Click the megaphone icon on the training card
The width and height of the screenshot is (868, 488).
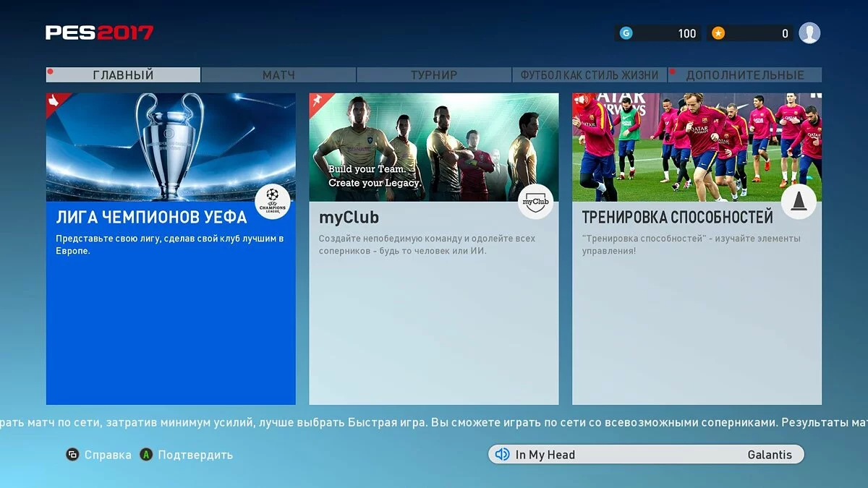[x=580, y=101]
